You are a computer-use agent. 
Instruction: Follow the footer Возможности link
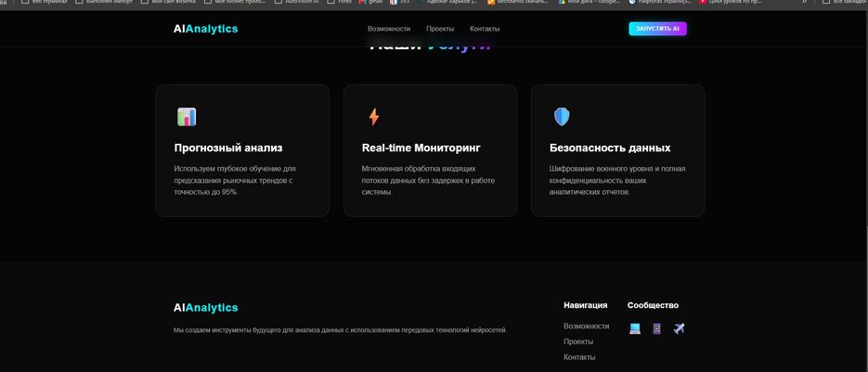pyautogui.click(x=586, y=326)
